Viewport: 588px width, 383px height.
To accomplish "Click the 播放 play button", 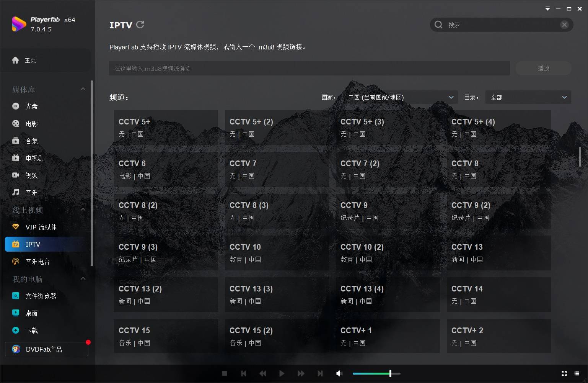I will pyautogui.click(x=544, y=68).
